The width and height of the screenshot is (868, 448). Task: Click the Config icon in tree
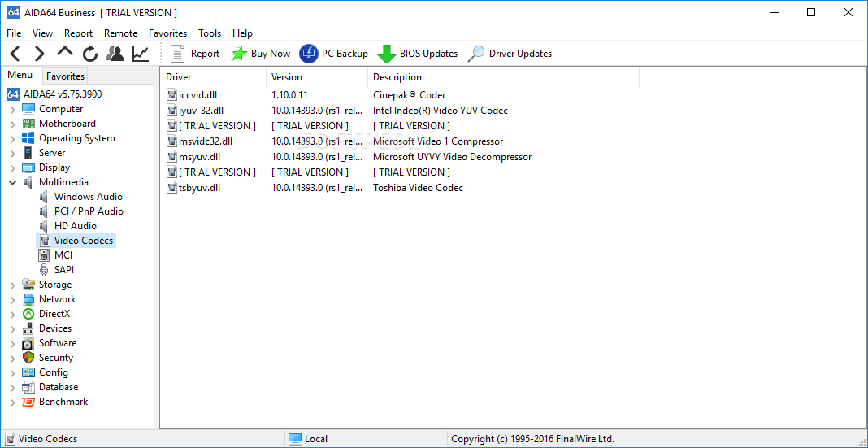coord(28,372)
